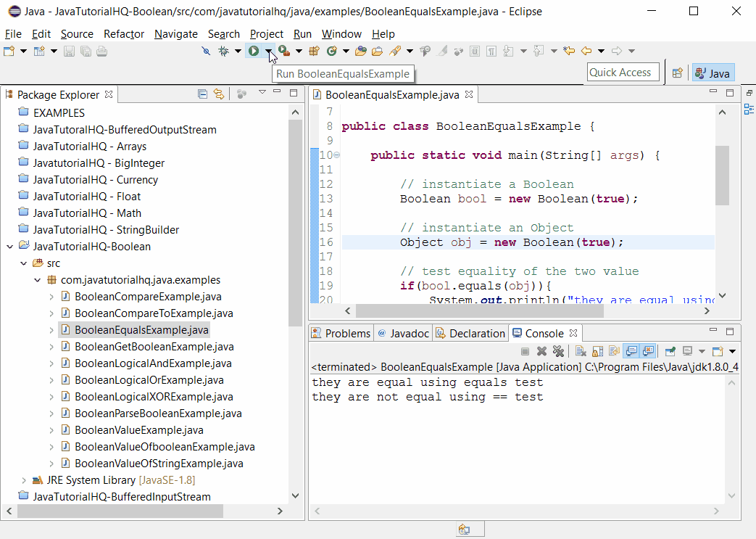Click the Back navigation arrow icon

[586, 51]
